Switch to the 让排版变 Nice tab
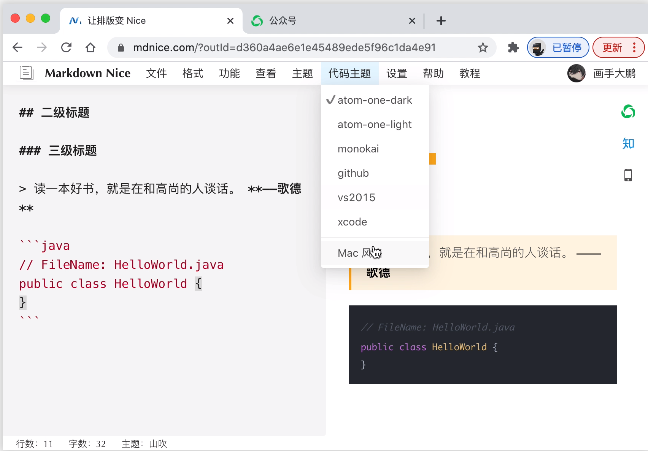 151,20
